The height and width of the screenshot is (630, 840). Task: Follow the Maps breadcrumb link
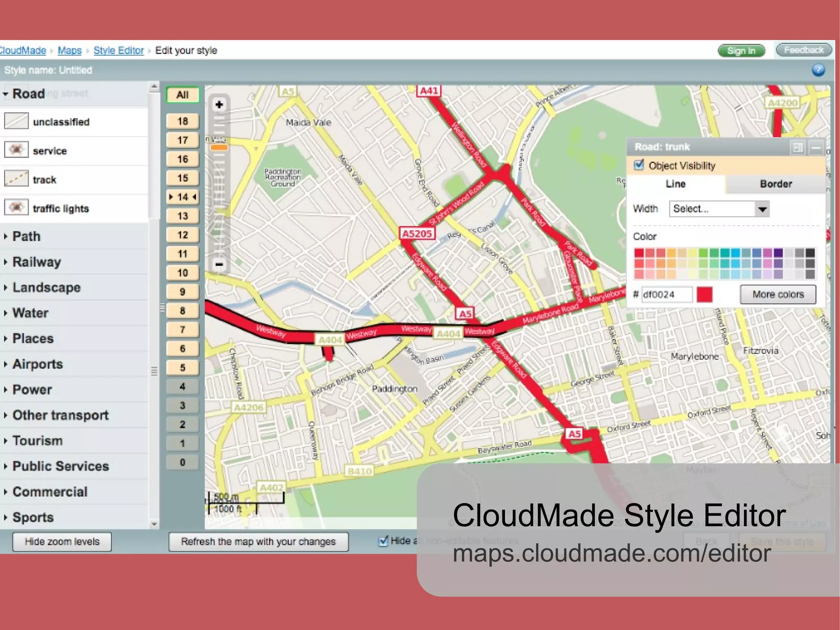[70, 50]
